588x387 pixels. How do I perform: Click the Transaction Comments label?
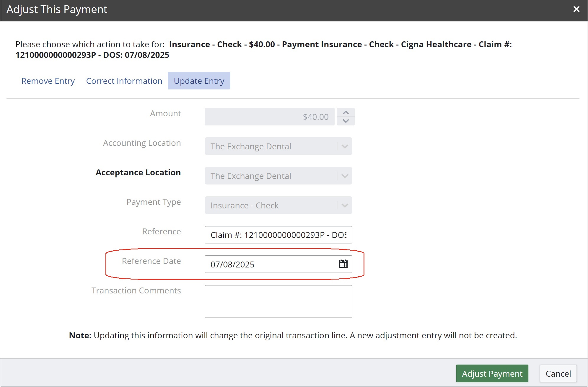click(x=136, y=290)
